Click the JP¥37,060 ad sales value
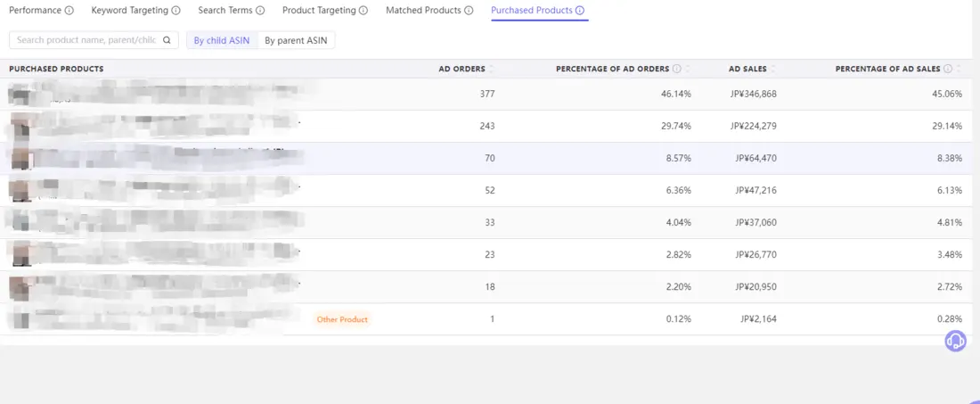 pyautogui.click(x=755, y=223)
